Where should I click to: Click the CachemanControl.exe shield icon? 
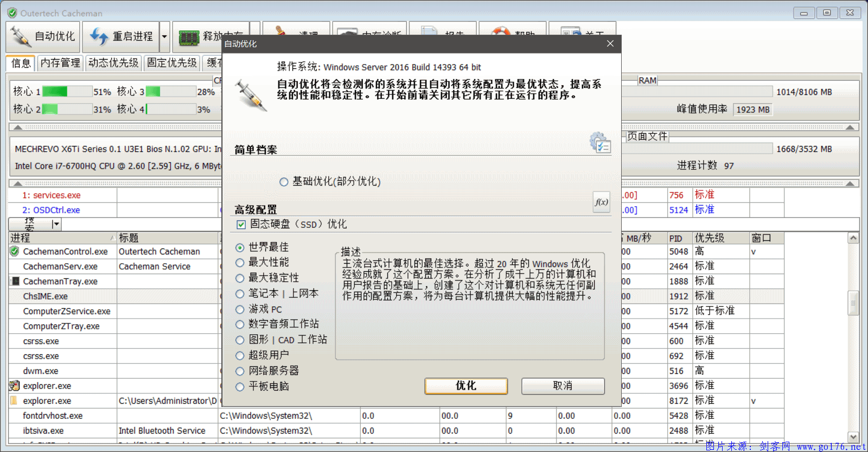tap(15, 251)
